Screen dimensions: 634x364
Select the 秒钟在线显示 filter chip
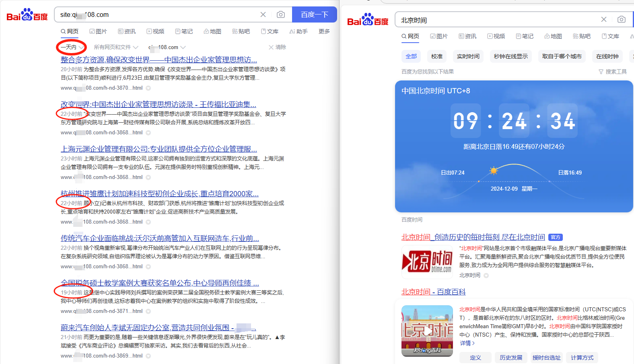[511, 56]
